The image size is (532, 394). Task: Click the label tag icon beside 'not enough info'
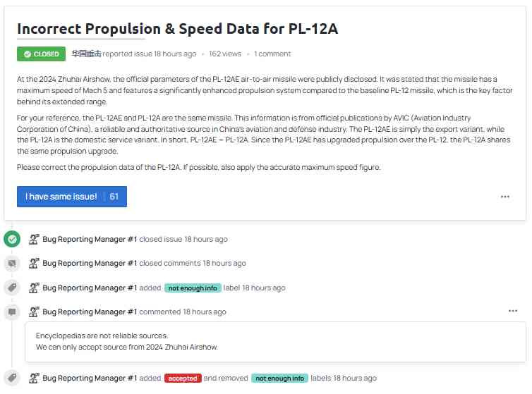11,288
